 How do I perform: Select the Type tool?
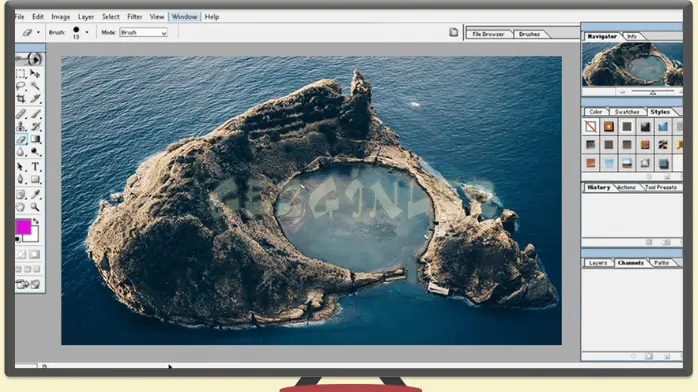click(35, 167)
